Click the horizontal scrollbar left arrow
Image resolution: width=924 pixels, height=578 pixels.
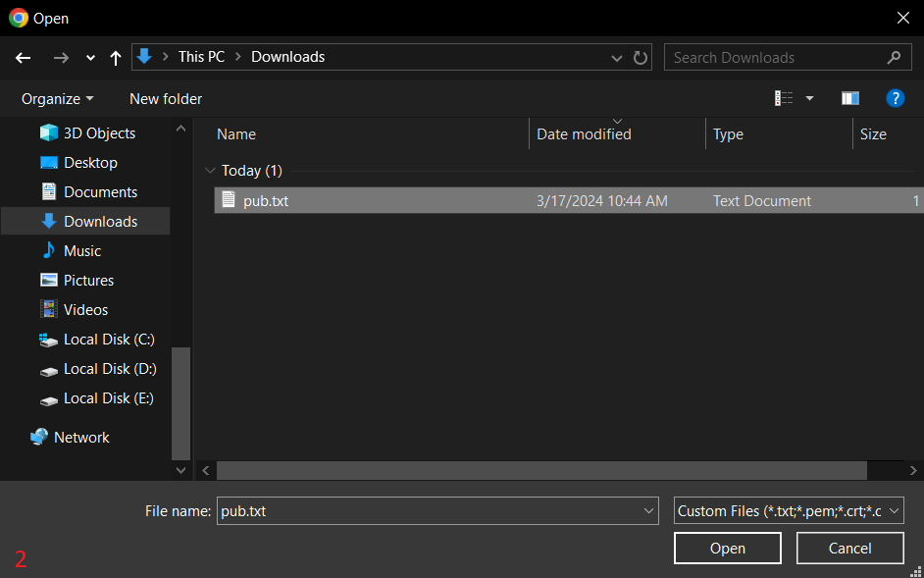pyautogui.click(x=206, y=471)
